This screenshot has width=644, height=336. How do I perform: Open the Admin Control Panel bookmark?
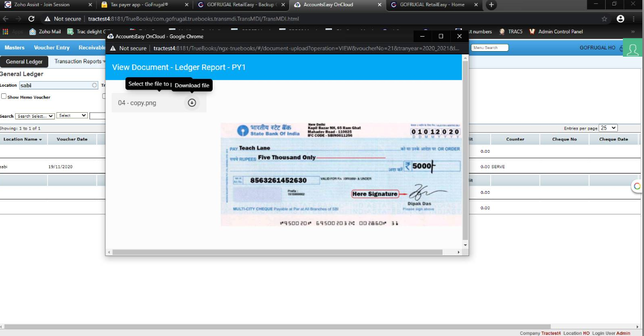pyautogui.click(x=556, y=32)
